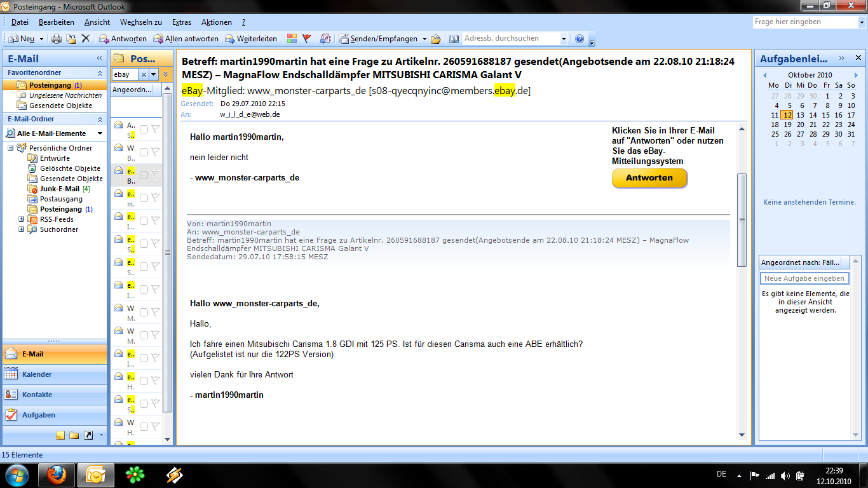Collapse the E-Mail-Ordner section
The image size is (868, 488).
99,119
